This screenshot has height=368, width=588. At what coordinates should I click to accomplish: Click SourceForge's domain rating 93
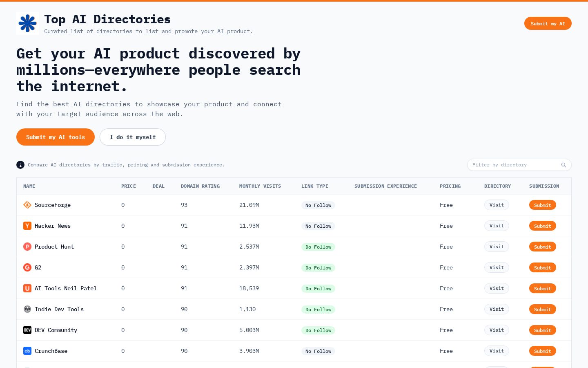(184, 205)
